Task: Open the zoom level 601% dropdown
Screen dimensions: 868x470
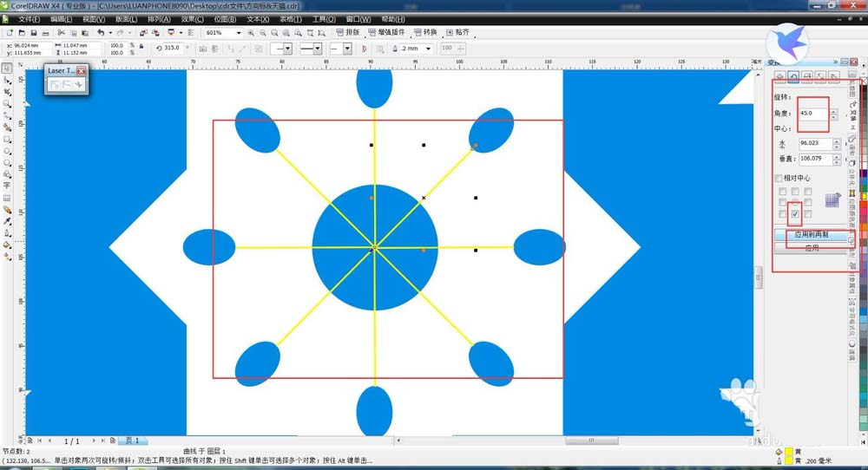Action: 240,33
